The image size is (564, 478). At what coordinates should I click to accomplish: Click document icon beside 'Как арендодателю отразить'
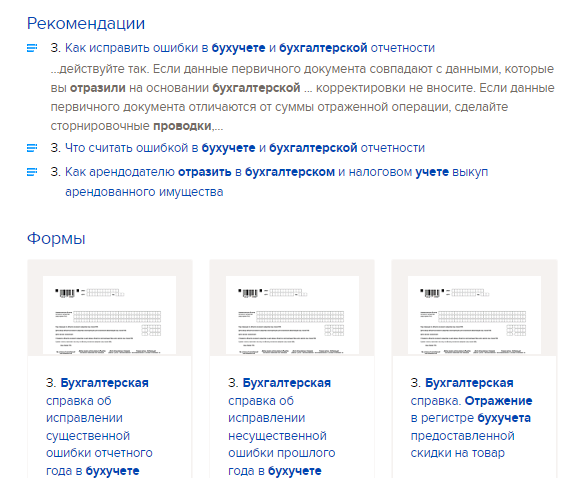32,172
